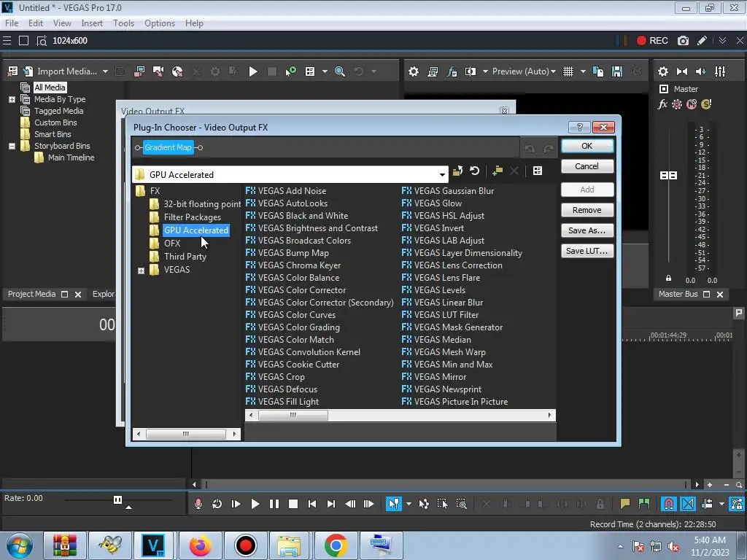
Task: Toggle automatic crossfades icon
Action: [x=688, y=504]
